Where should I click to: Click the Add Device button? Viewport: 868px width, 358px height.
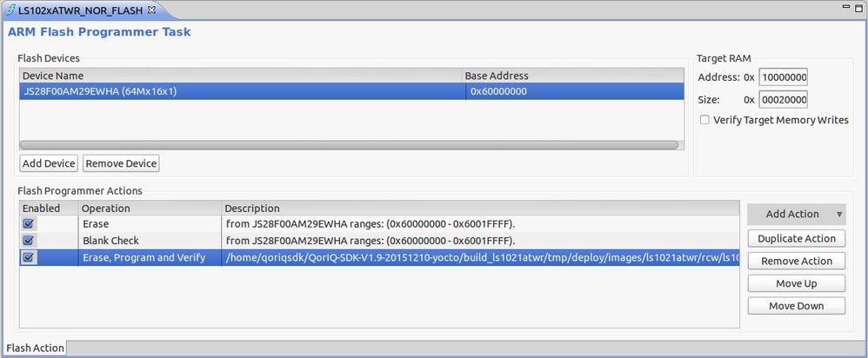tap(49, 163)
